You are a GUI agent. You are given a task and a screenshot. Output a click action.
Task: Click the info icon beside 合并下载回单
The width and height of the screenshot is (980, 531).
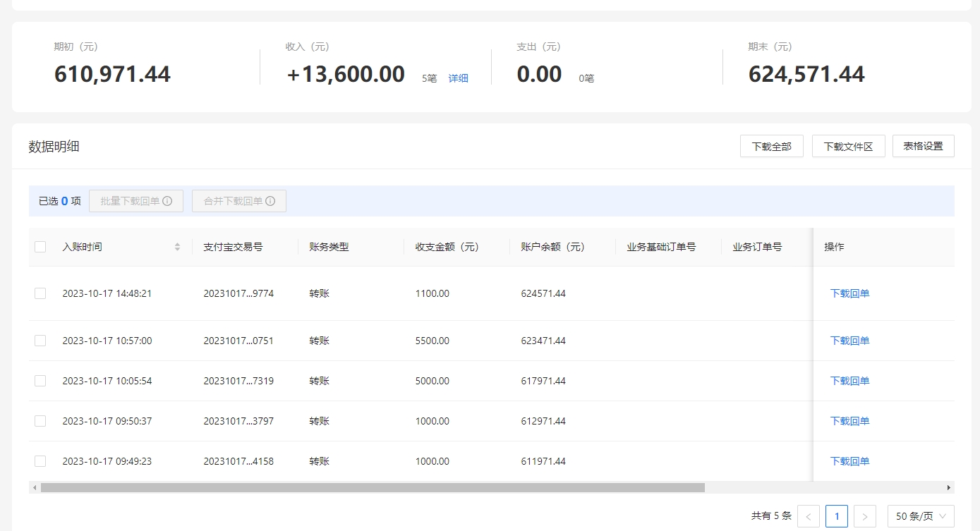click(270, 201)
